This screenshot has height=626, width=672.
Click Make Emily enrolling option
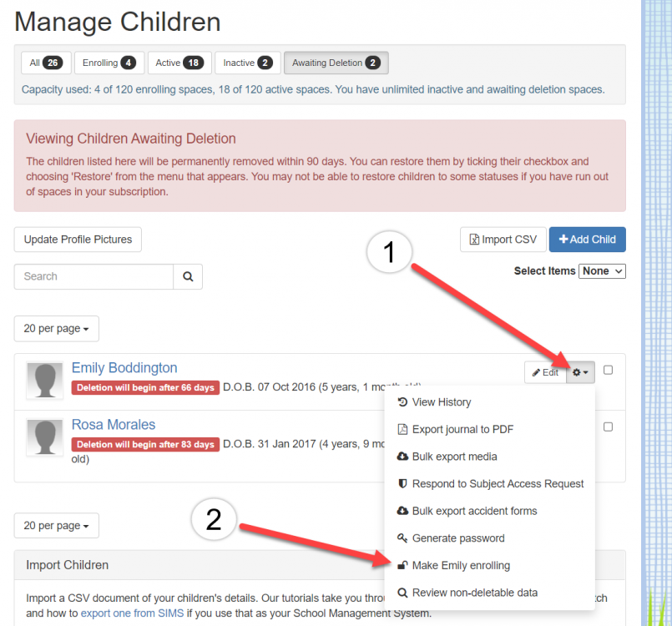coord(489,565)
